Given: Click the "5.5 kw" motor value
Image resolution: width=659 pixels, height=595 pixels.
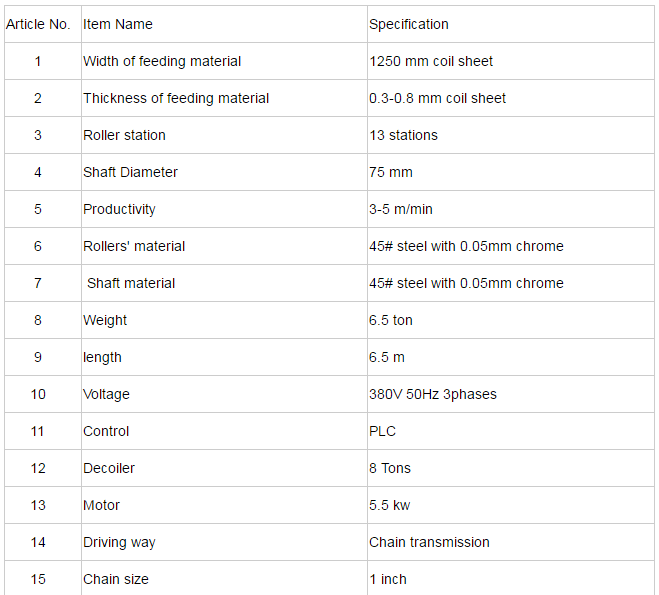Looking at the screenshot, I should click(x=389, y=505).
